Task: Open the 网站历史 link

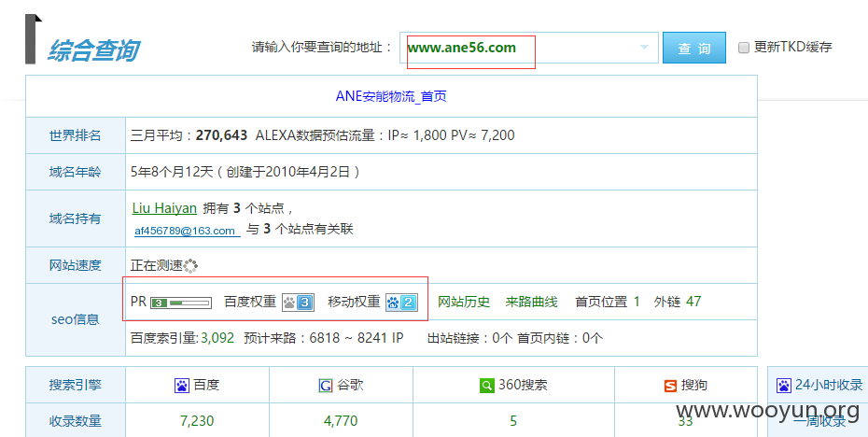Action: (x=464, y=302)
